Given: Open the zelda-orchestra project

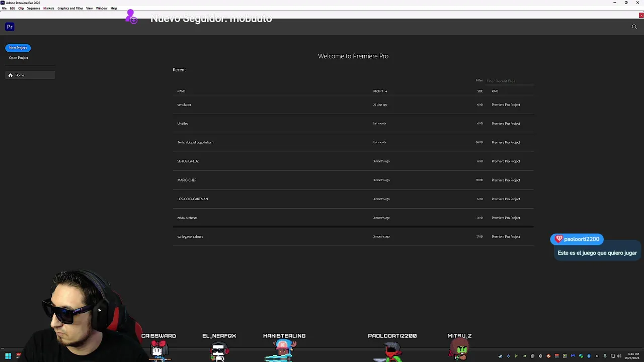Looking at the screenshot, I should point(187,218).
